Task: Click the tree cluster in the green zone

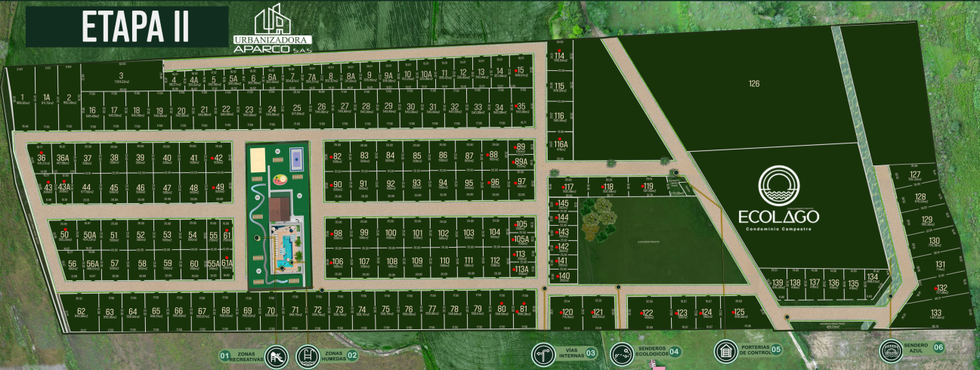Action: [598, 220]
